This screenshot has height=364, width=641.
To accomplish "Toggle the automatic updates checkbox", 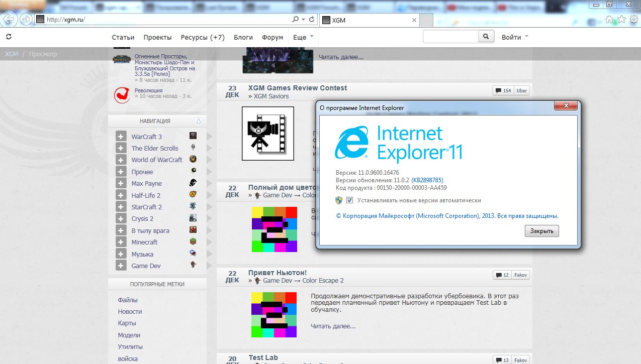I will click(x=350, y=200).
